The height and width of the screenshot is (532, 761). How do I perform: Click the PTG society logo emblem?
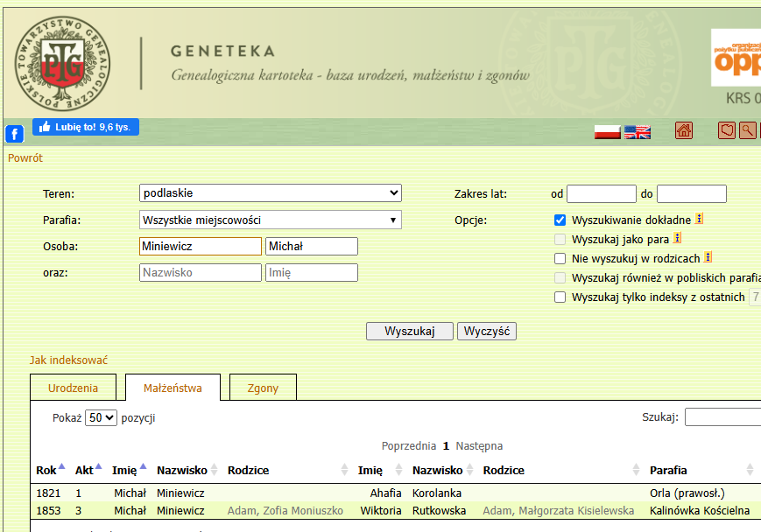62,64
